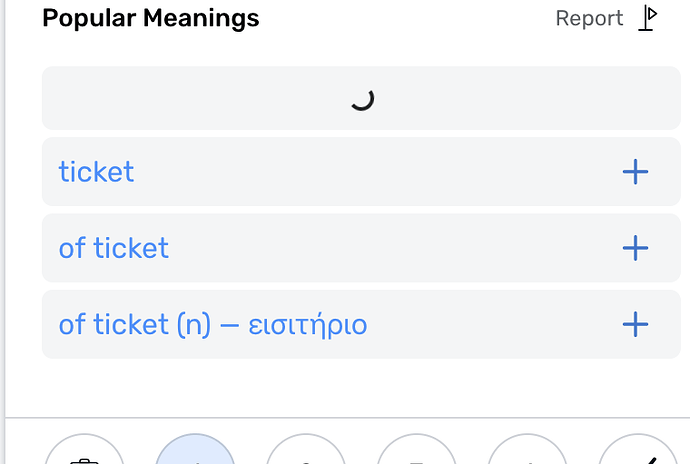Click the Popular Meanings heading
The image size is (690, 464).
(x=151, y=18)
